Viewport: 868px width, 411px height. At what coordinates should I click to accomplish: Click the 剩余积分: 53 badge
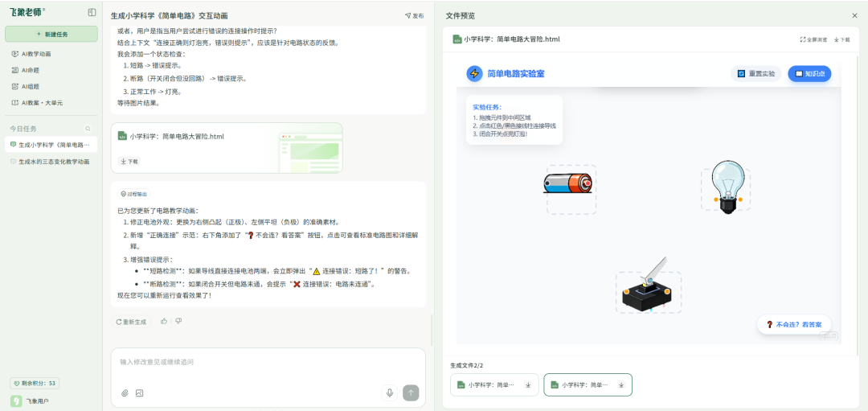(35, 384)
